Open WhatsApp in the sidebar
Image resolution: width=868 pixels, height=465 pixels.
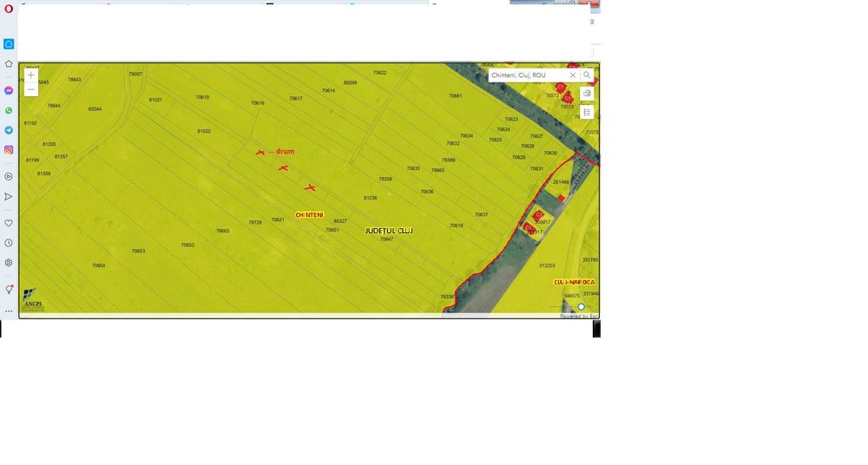tap(9, 110)
